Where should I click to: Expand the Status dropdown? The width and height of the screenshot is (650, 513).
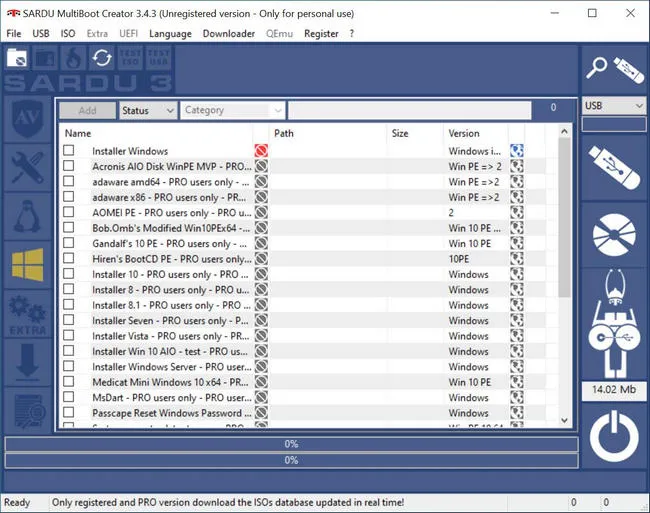pos(148,111)
